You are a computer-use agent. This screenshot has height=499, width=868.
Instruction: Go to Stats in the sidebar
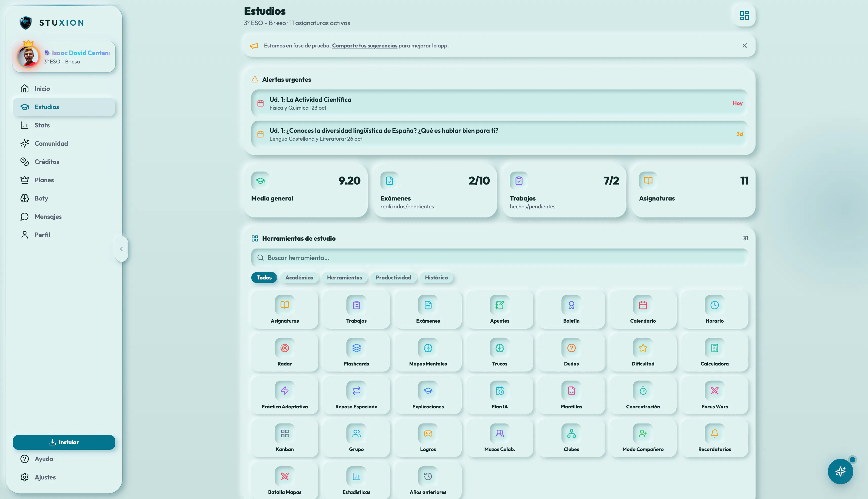[64, 125]
